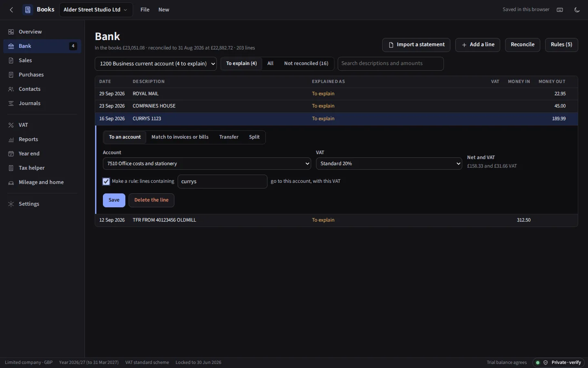Click Import a statement button
Screen dimensions: 588x368
click(x=416, y=45)
